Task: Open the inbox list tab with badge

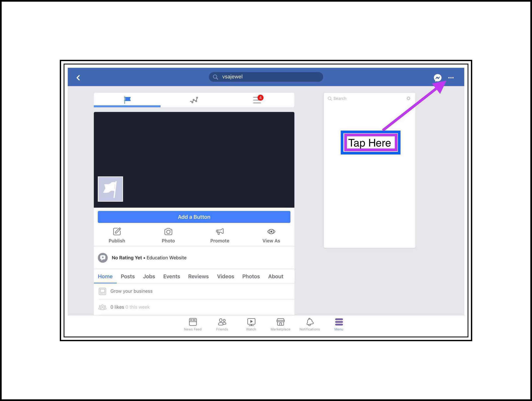Action: coord(257,100)
